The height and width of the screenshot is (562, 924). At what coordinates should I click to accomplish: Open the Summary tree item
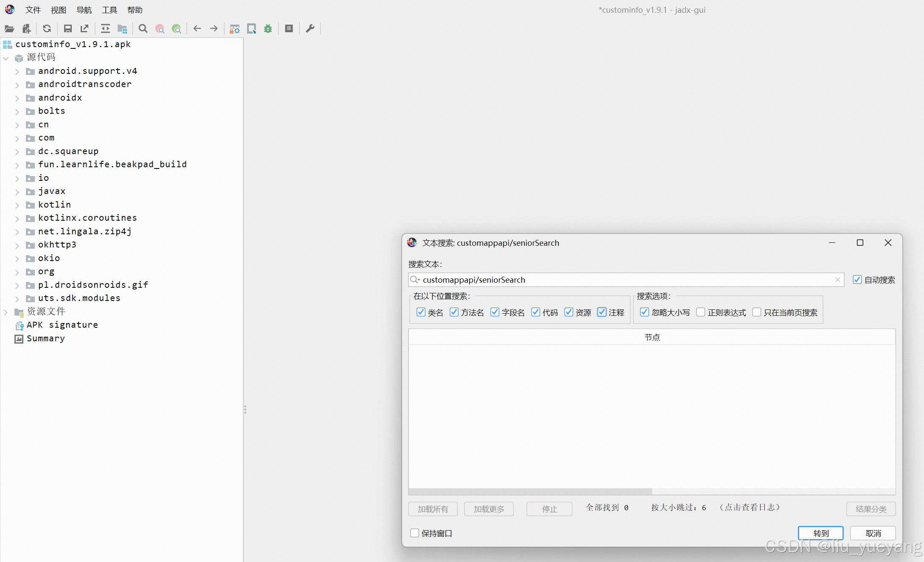(40, 339)
